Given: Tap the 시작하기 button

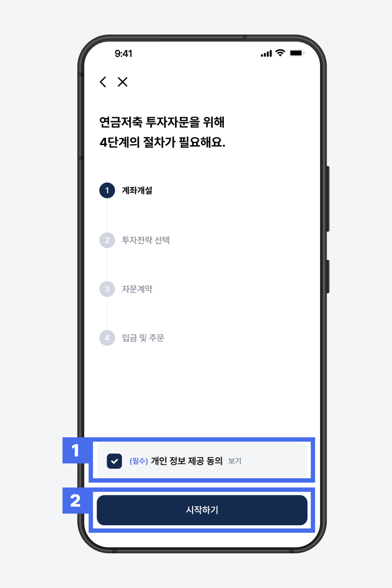Looking at the screenshot, I should click(x=202, y=510).
